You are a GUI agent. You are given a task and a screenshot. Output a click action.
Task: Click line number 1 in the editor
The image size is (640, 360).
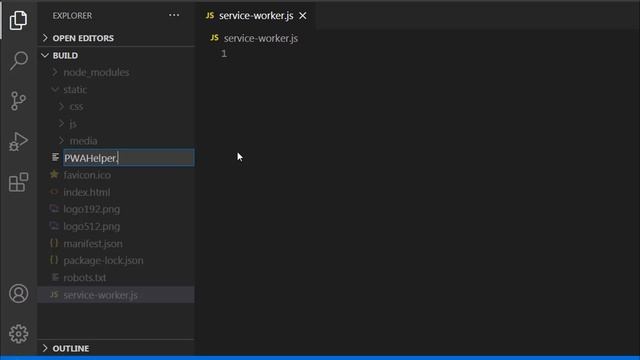point(224,53)
